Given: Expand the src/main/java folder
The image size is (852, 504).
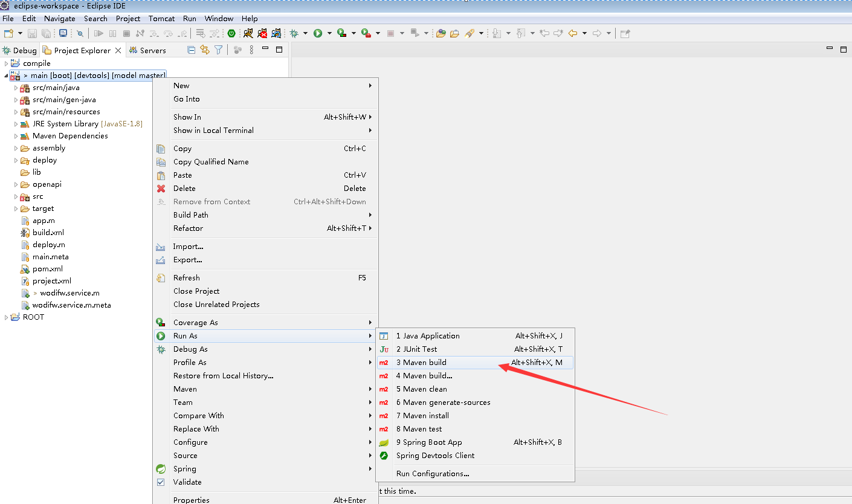Looking at the screenshot, I should tap(16, 88).
